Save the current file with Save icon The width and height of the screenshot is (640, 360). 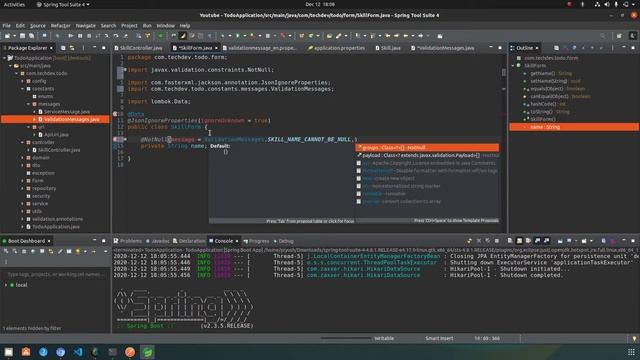click(x=22, y=36)
